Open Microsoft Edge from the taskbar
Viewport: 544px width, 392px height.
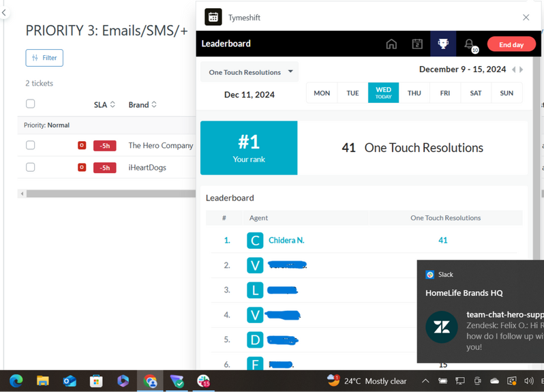pos(16,381)
